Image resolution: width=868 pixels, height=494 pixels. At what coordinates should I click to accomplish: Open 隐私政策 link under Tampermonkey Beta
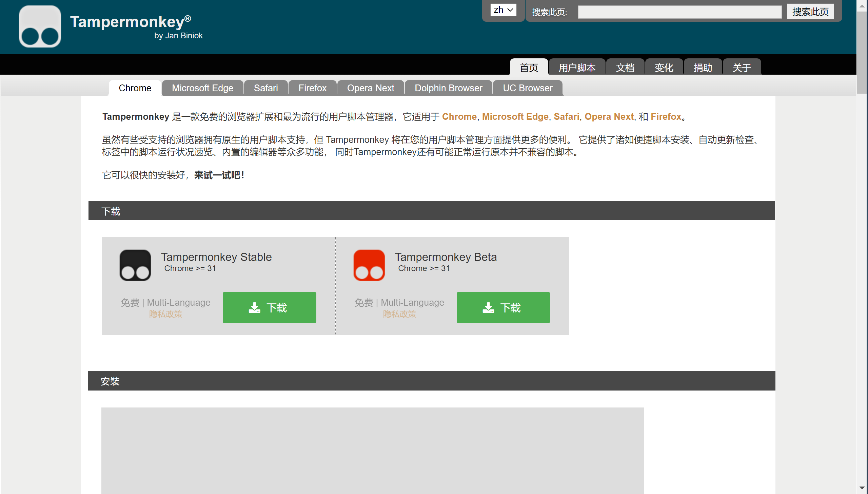[x=399, y=314]
